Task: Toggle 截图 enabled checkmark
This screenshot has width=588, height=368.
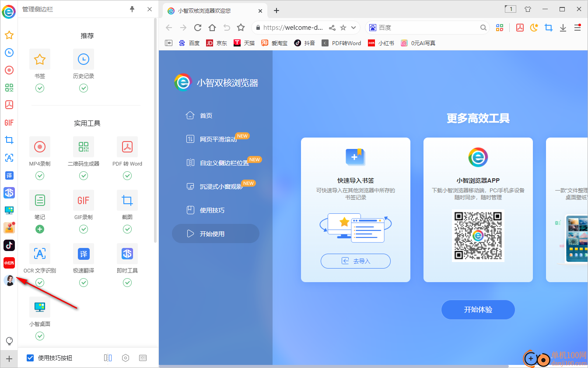Action: 127,229
